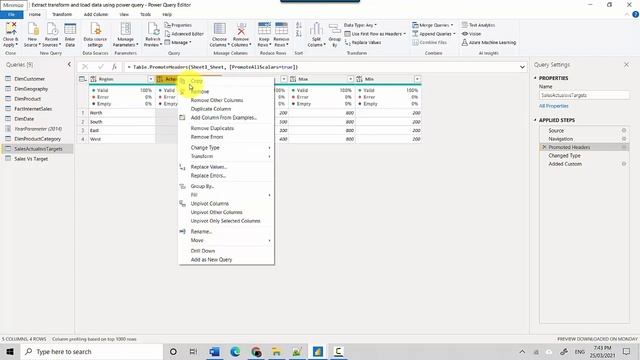Open Microsoft Edge from taskbar
This screenshot has width=640, height=360.
tap(235, 351)
